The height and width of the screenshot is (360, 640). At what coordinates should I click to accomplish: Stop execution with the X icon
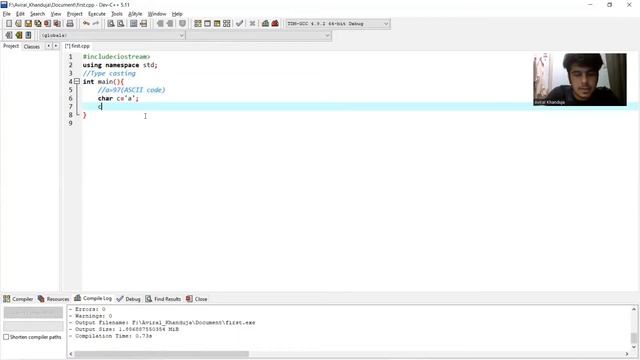252,24
